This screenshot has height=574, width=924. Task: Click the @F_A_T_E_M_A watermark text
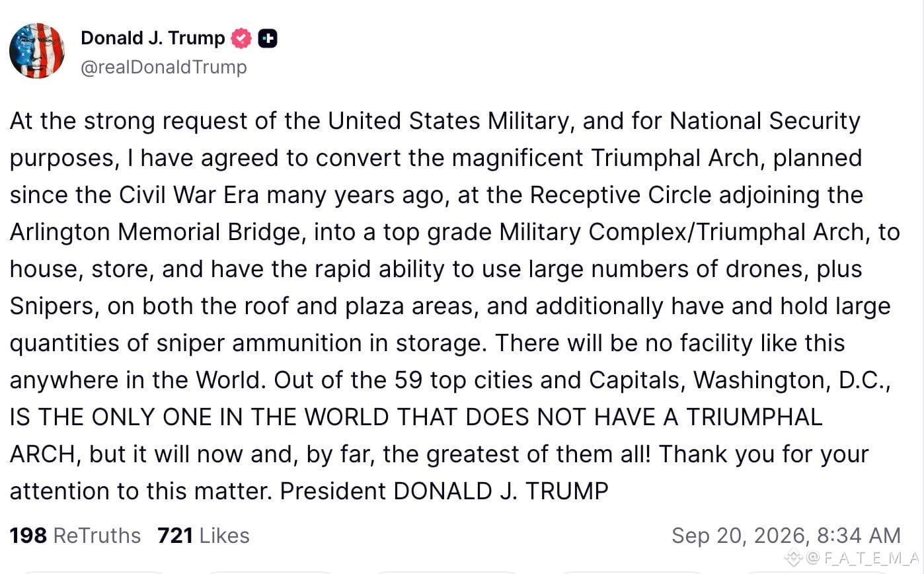coord(862,557)
